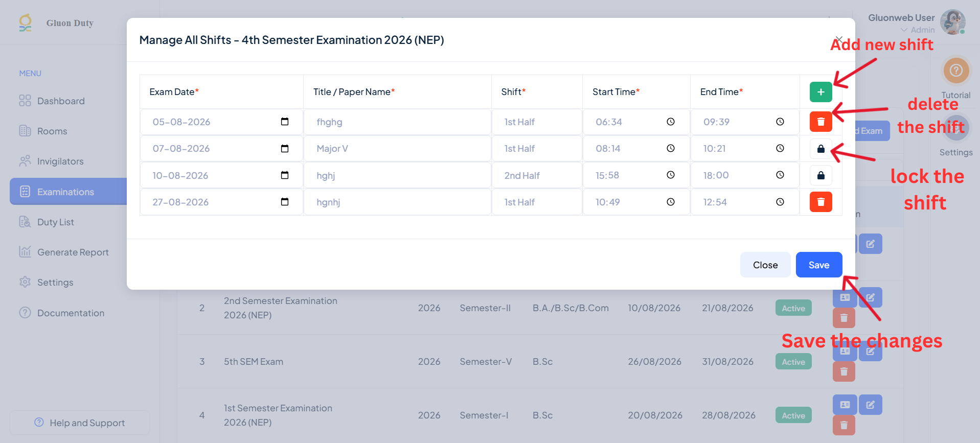
Task: Change the 2nd Half shift selection
Action: pos(537,175)
